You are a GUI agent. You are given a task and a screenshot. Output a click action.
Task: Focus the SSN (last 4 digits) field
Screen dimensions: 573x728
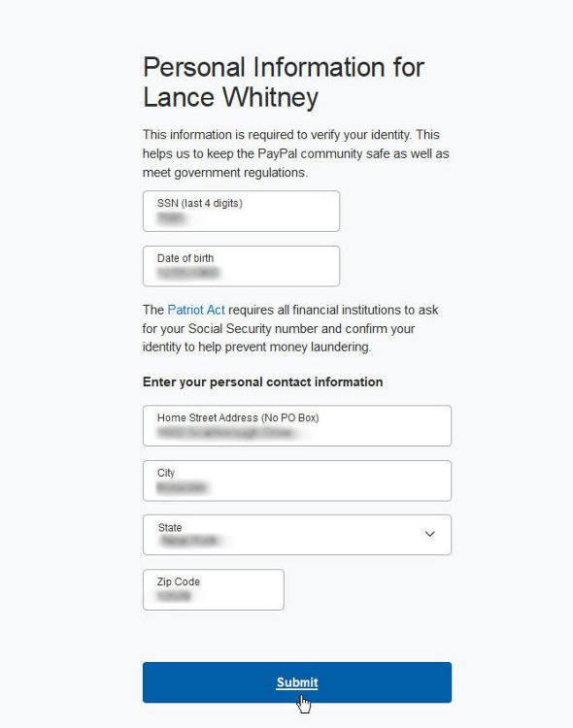click(241, 211)
